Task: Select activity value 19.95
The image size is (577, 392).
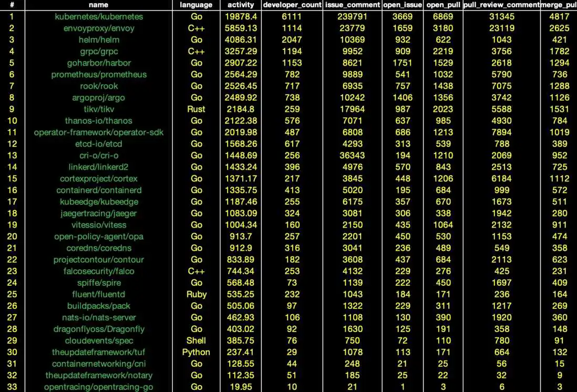Action: [241, 387]
